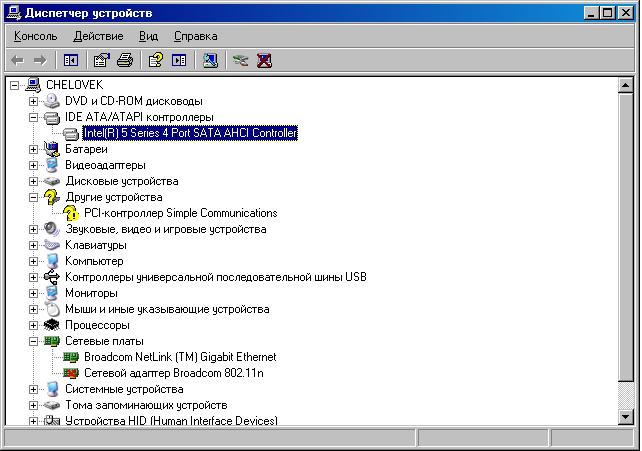Viewport: 642px width, 451px height.
Task: Click the Print toolbar icon
Action: click(125, 61)
